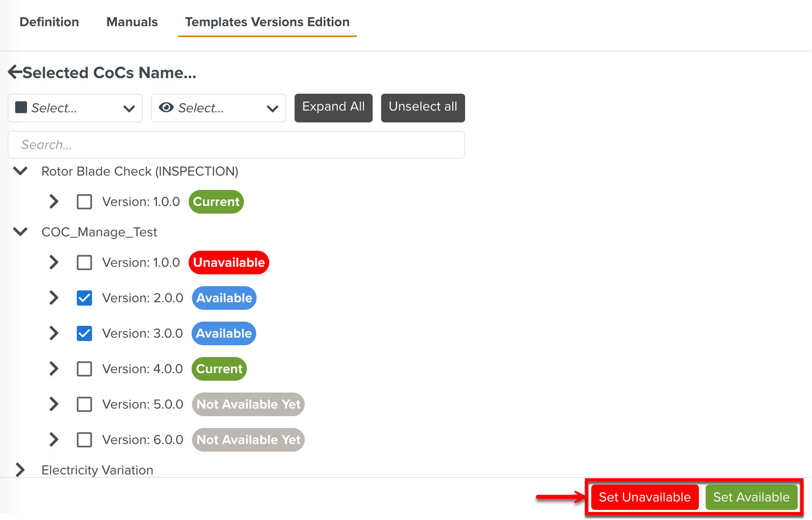Click the back arrow beside Selected CoCs Name
Image resolution: width=812 pixels, height=520 pixels.
(x=15, y=72)
